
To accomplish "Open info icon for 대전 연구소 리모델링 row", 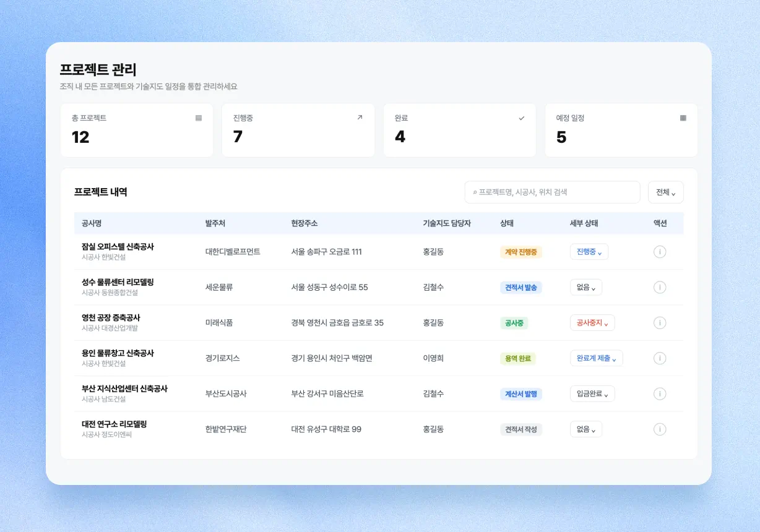I will tap(660, 429).
